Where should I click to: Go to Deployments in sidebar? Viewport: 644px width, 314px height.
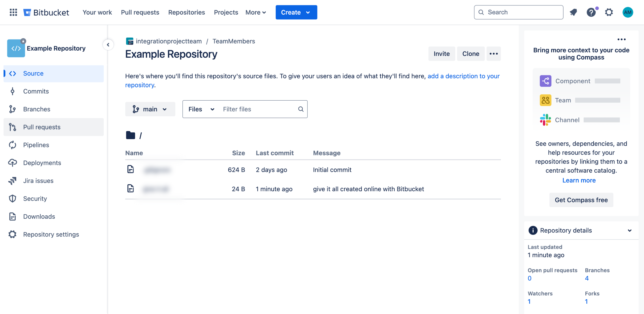pyautogui.click(x=42, y=163)
